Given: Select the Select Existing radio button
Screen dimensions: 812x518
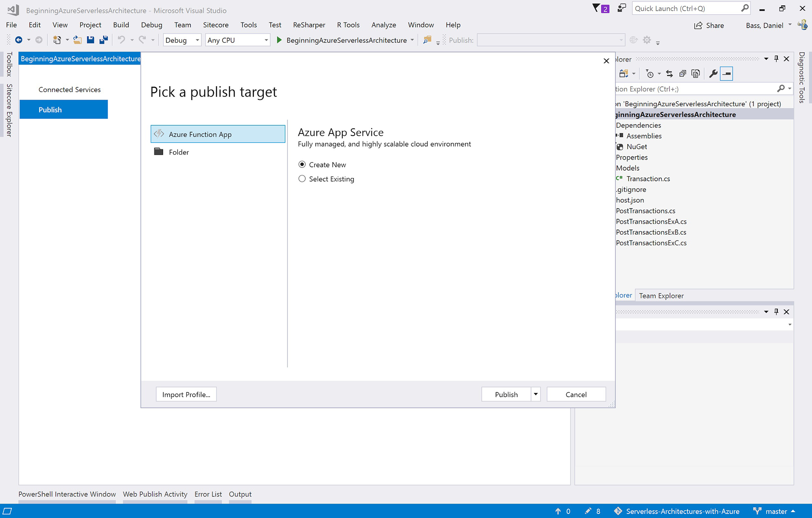Looking at the screenshot, I should (x=302, y=179).
